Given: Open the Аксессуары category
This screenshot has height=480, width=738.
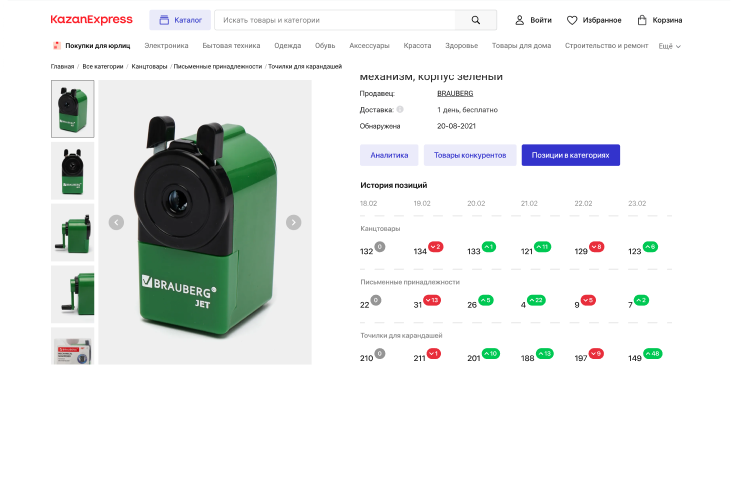Looking at the screenshot, I should coord(369,46).
